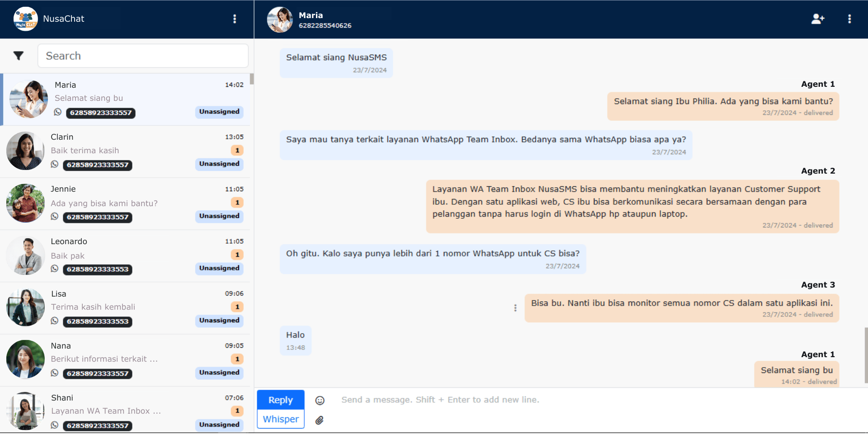Open Jennie's conversation by name
The width and height of the screenshot is (868, 434).
[x=63, y=189]
